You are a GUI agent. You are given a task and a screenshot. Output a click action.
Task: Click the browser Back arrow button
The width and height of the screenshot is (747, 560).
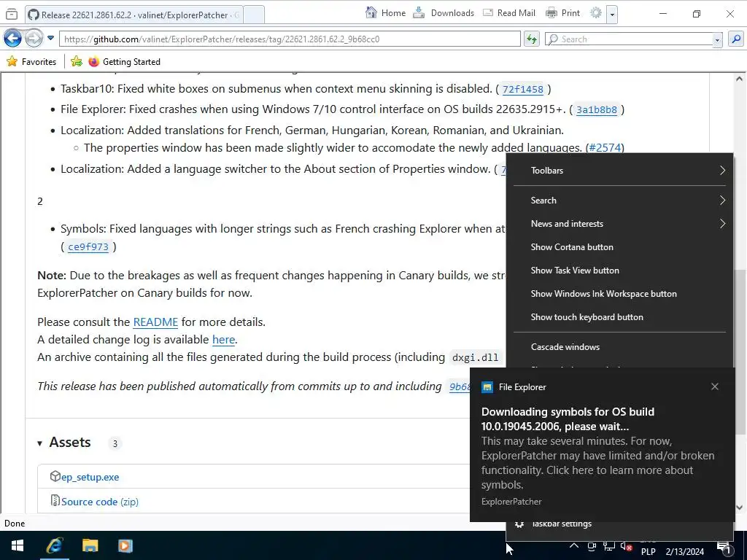13,39
